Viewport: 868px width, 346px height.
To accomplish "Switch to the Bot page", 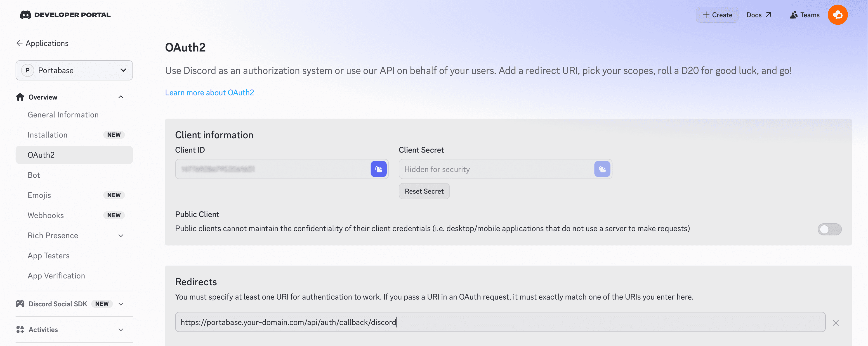I will [x=34, y=175].
